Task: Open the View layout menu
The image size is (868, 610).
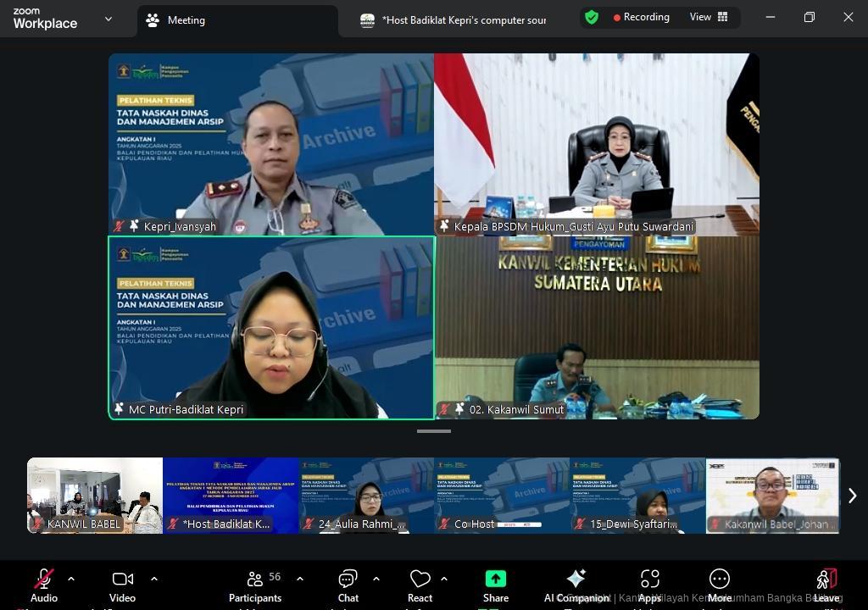Action: pos(707,17)
